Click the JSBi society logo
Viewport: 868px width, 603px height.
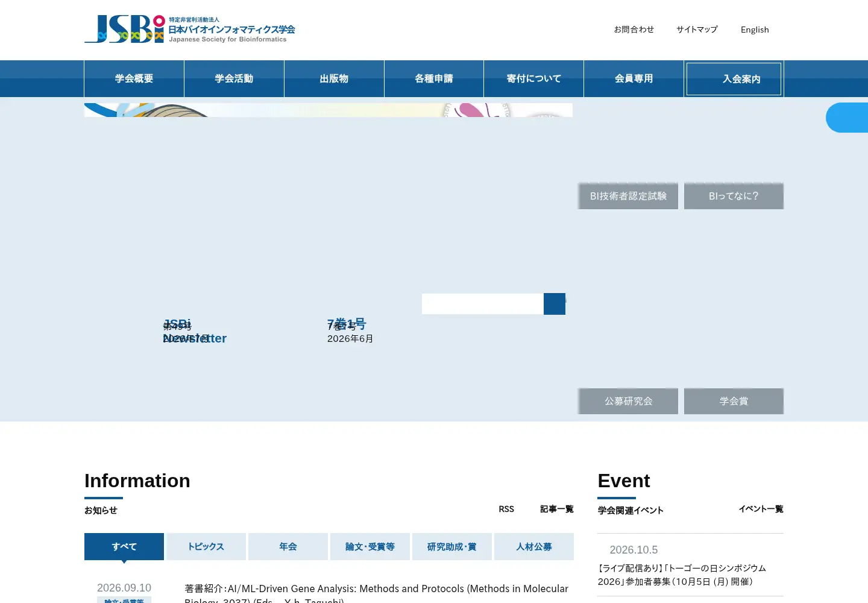click(190, 29)
